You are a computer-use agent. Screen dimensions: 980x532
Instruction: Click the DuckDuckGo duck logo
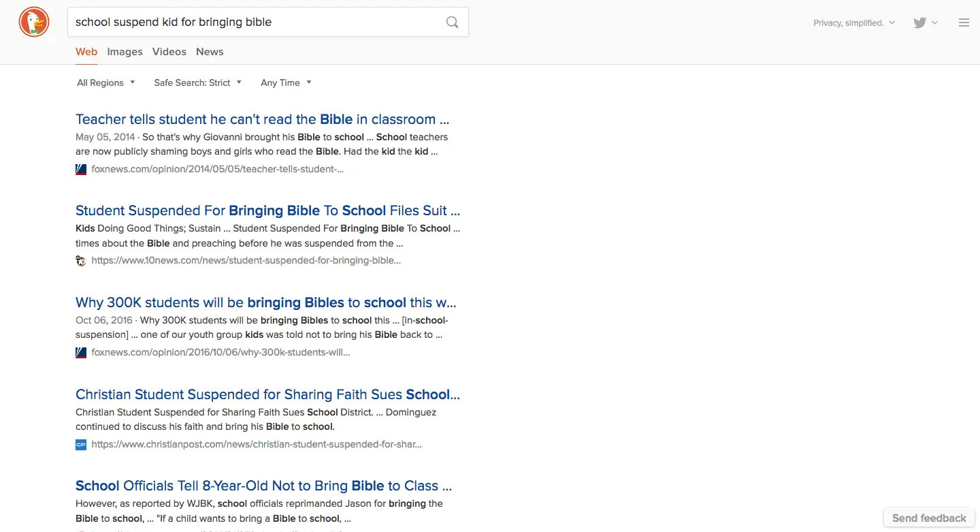pos(33,22)
